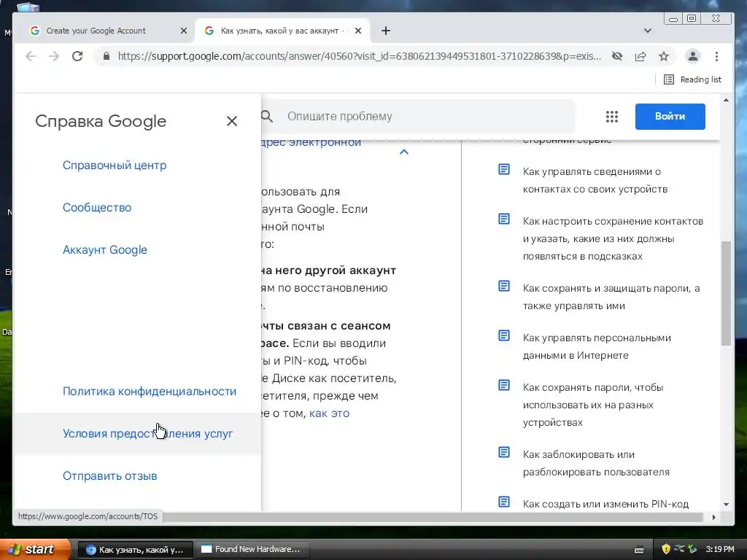Click document icon beside 'Как заблокировать или разблокировать'
The width and height of the screenshot is (747, 560).
point(504,452)
